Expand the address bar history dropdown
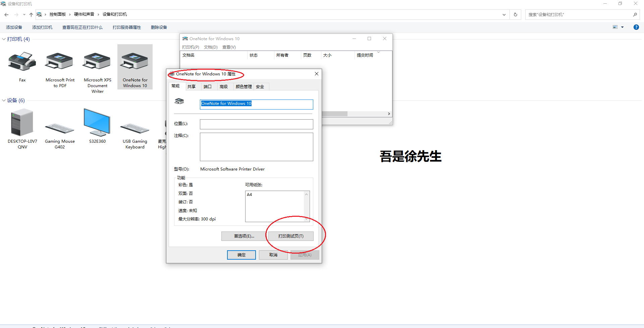 coord(504,15)
